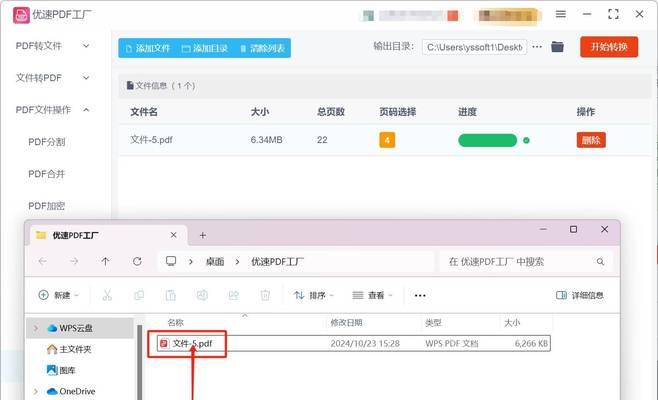Close the 优速PDF工厂 Explorer tab
The width and height of the screenshot is (658, 400).
click(x=173, y=235)
